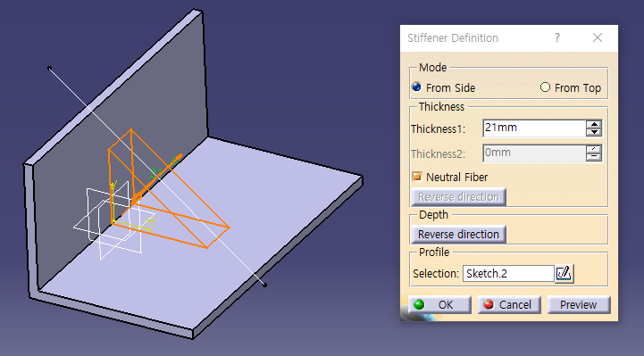Screen dimensions: 644x356
Task: Close the Stiffener Definition dialog
Action: click(598, 37)
